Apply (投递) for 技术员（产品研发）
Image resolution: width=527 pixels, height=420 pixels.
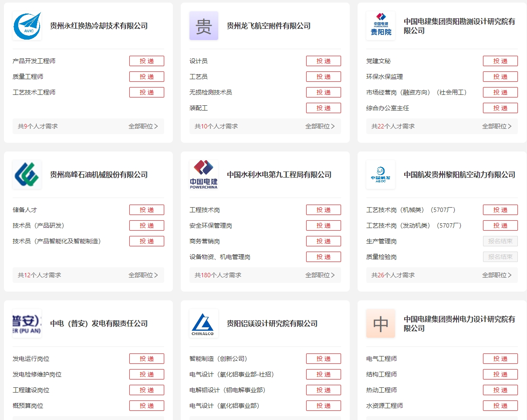pyautogui.click(x=147, y=225)
